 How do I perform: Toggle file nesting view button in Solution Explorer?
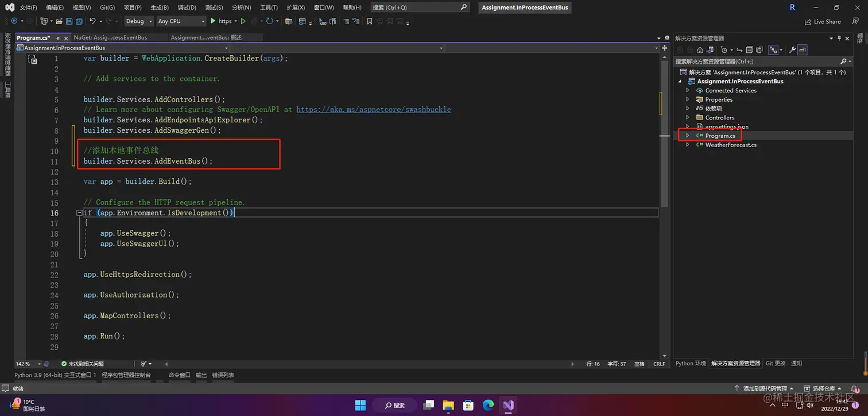[x=773, y=50]
